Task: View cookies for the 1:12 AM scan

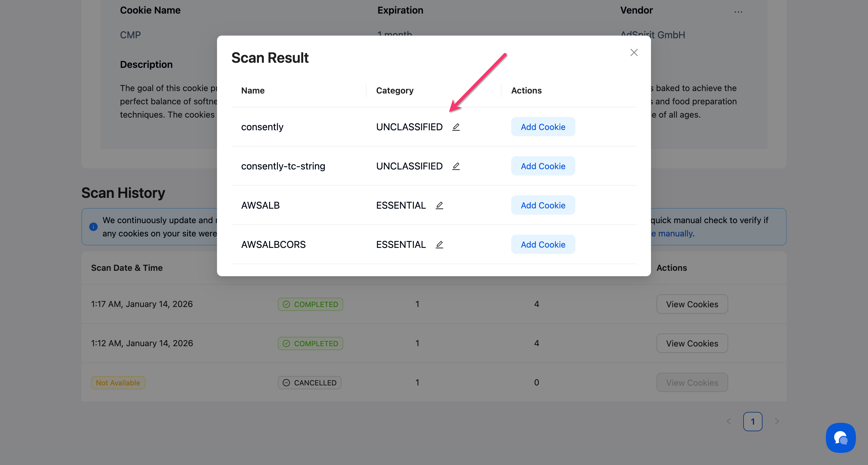Action: [x=692, y=343]
